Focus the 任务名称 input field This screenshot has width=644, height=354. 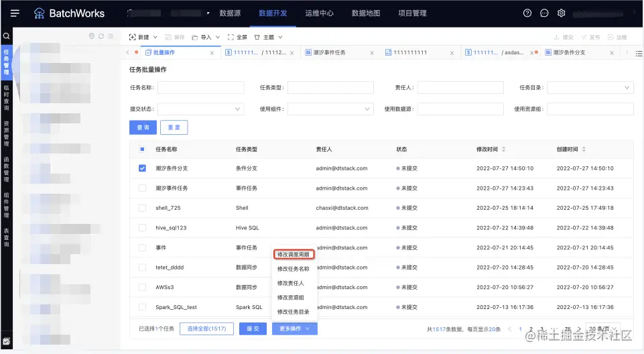200,87
